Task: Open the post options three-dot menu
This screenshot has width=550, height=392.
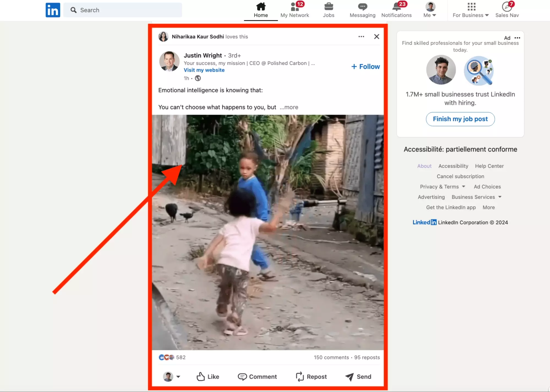Action: [x=361, y=36]
